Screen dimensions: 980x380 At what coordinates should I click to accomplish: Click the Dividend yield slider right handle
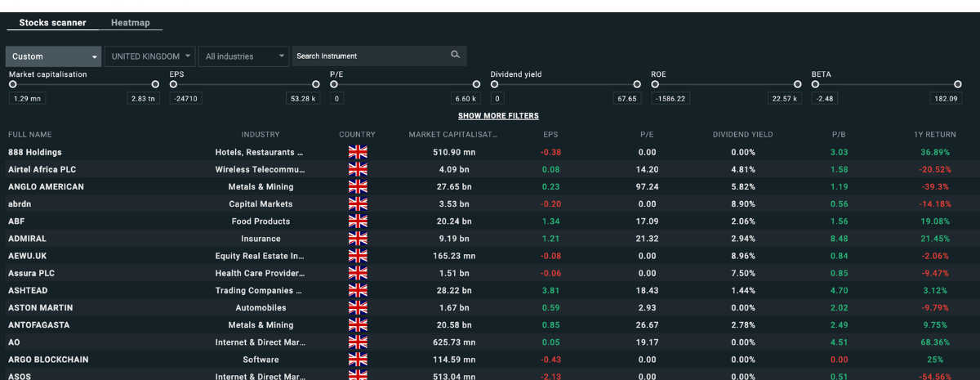637,84
